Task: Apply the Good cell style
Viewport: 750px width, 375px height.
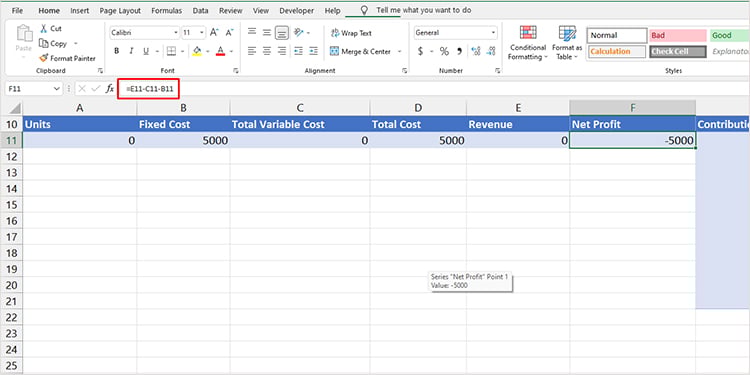Action: (x=729, y=35)
